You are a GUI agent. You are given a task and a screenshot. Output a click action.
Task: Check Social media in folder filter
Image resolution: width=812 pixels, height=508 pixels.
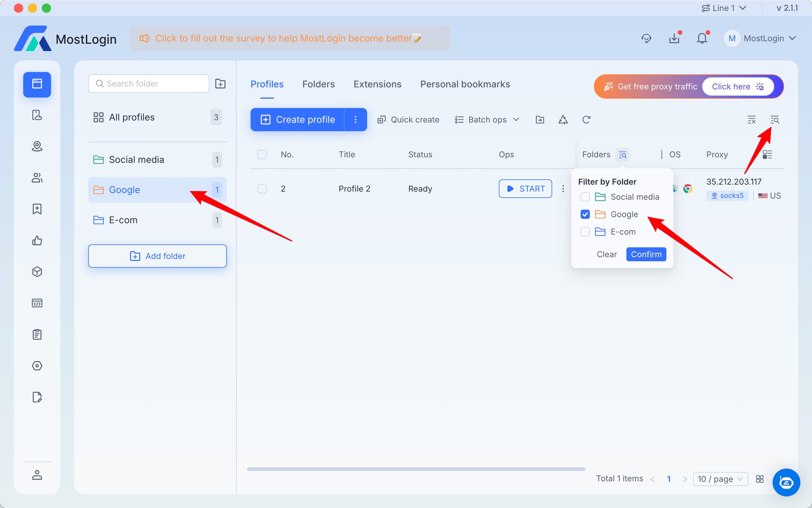[x=585, y=197]
